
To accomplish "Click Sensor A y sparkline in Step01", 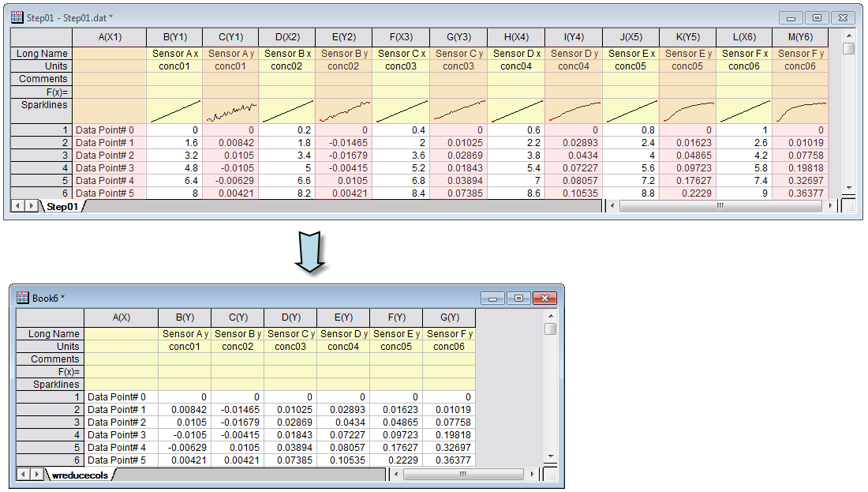I will point(231,111).
